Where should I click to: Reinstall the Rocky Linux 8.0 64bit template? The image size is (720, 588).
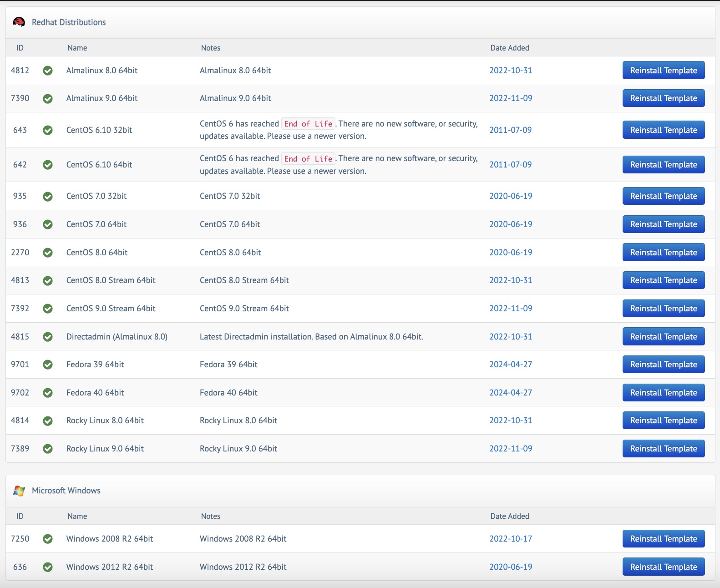(664, 420)
